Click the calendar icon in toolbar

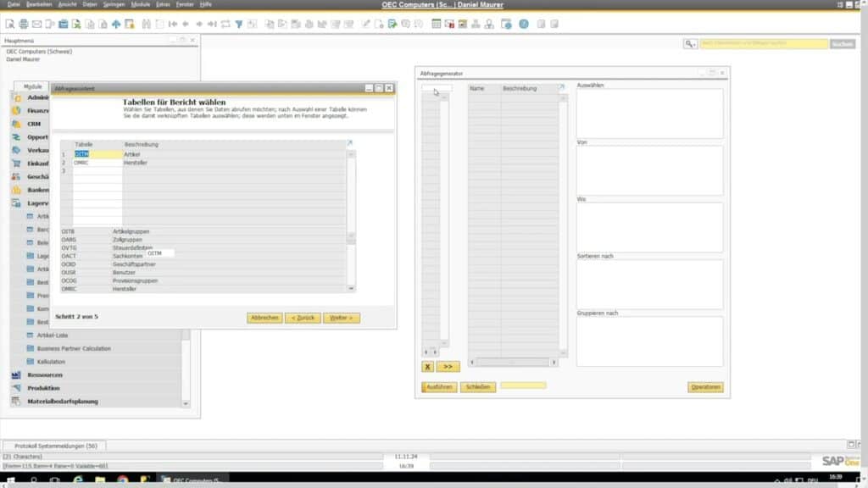tap(437, 24)
